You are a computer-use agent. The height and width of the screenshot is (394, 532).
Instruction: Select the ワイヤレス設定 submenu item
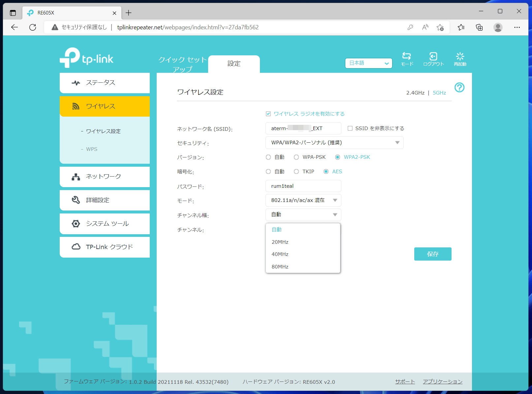tap(103, 131)
